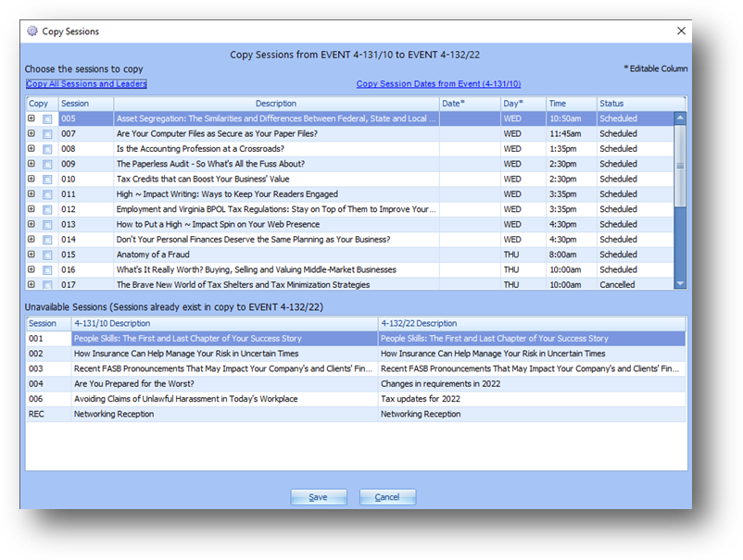Screen dimensions: 743x560
Task: Select 'Is the Accounting Profession at a Crossroads?' row
Action: [x=349, y=149]
